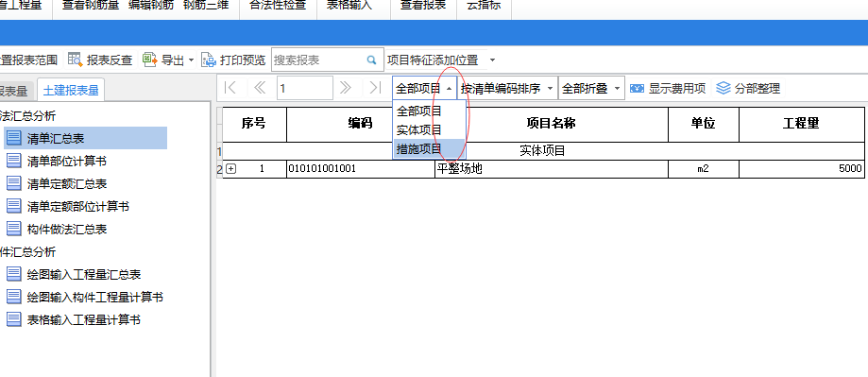
Task: Select 清单定额汇总表 report
Action: [67, 183]
